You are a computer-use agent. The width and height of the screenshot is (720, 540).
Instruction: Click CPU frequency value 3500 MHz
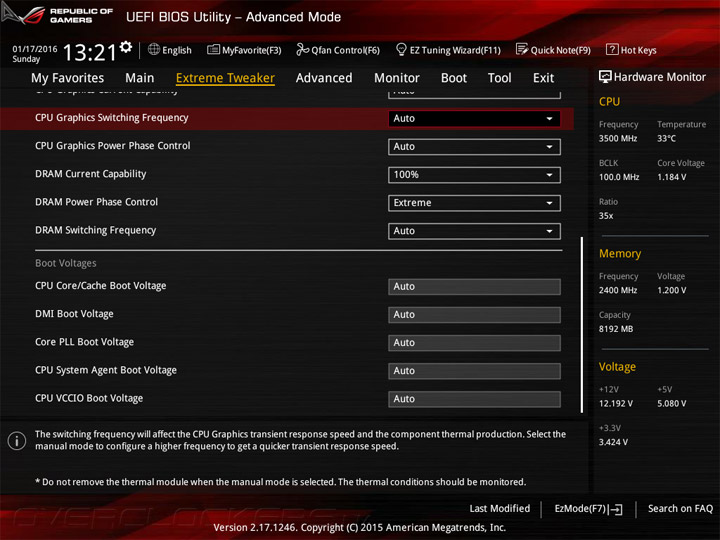pyautogui.click(x=618, y=139)
